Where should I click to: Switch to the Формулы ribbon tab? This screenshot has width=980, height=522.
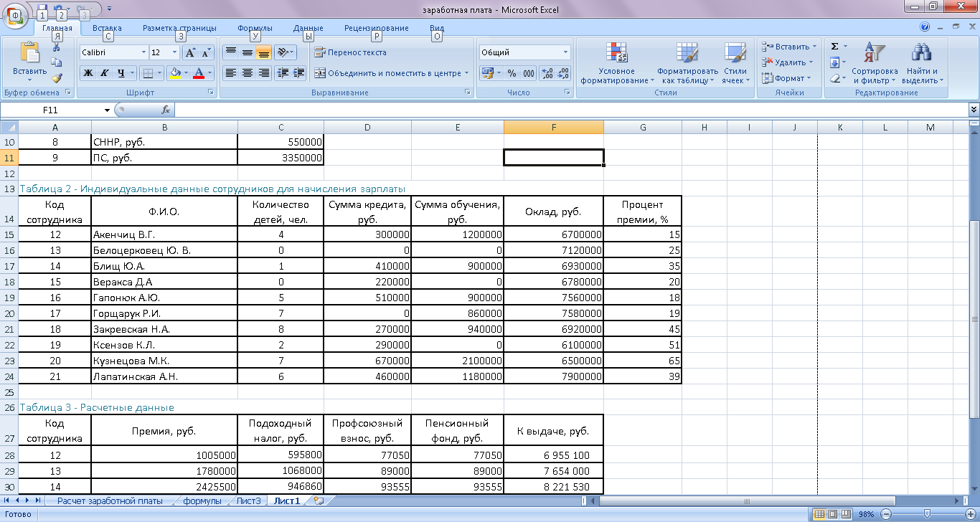point(255,28)
